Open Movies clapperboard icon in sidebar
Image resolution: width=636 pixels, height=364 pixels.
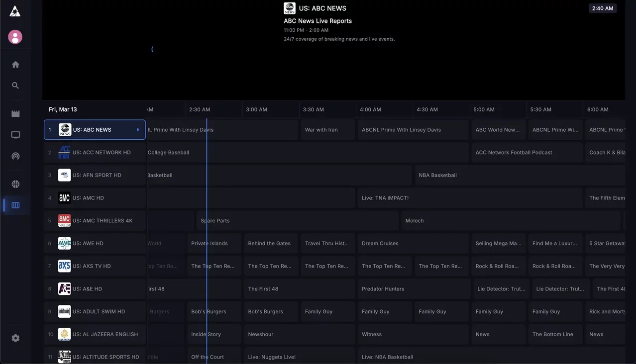point(15,114)
